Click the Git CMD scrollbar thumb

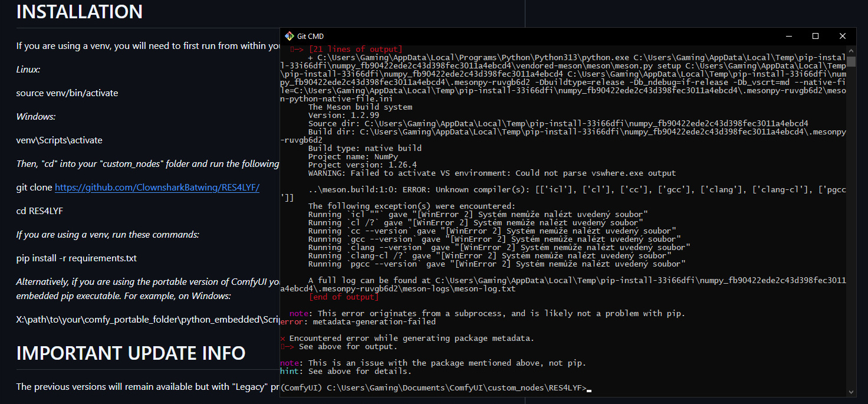coord(851,61)
